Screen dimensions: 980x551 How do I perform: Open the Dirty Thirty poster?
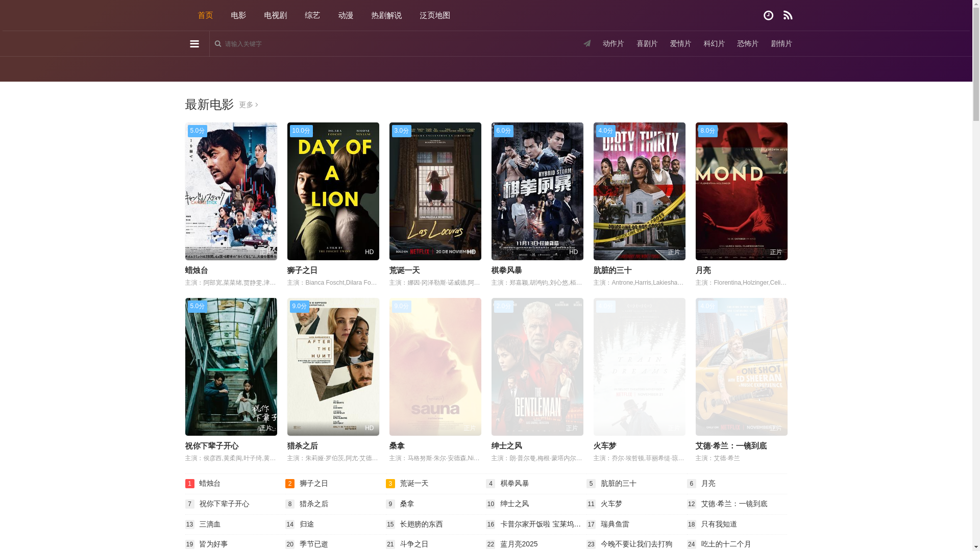640,191
